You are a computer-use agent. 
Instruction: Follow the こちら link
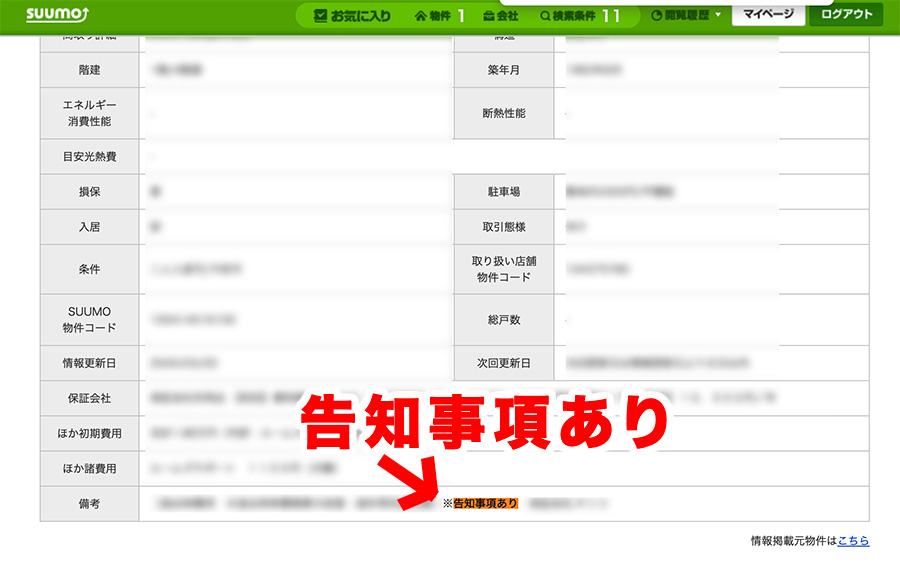tap(853, 540)
